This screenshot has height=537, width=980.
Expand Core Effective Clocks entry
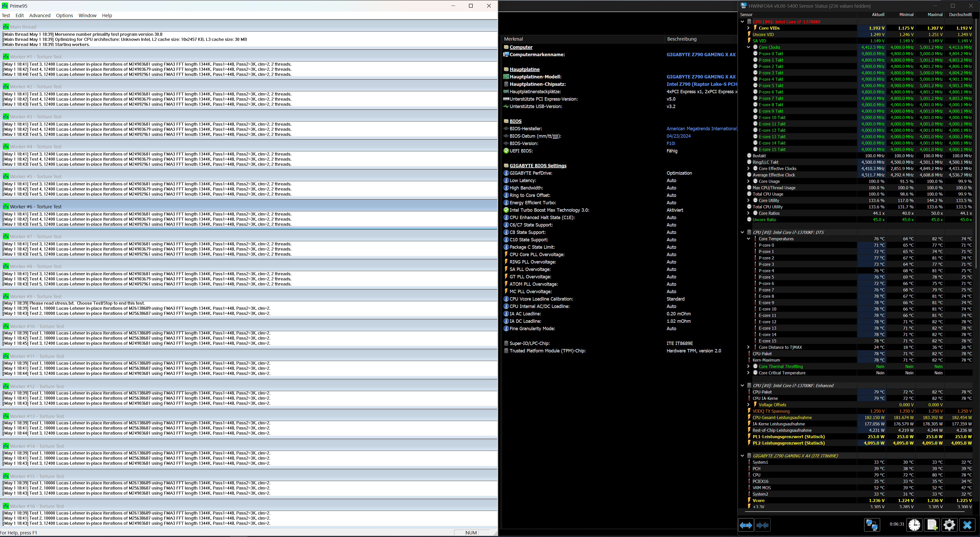pyautogui.click(x=748, y=169)
